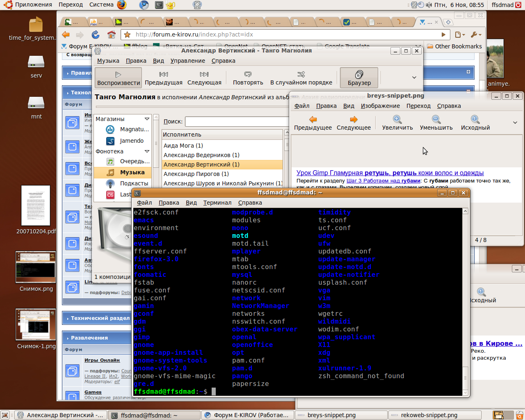
Task: Open the Изображение menu in image viewer
Action: point(380,106)
